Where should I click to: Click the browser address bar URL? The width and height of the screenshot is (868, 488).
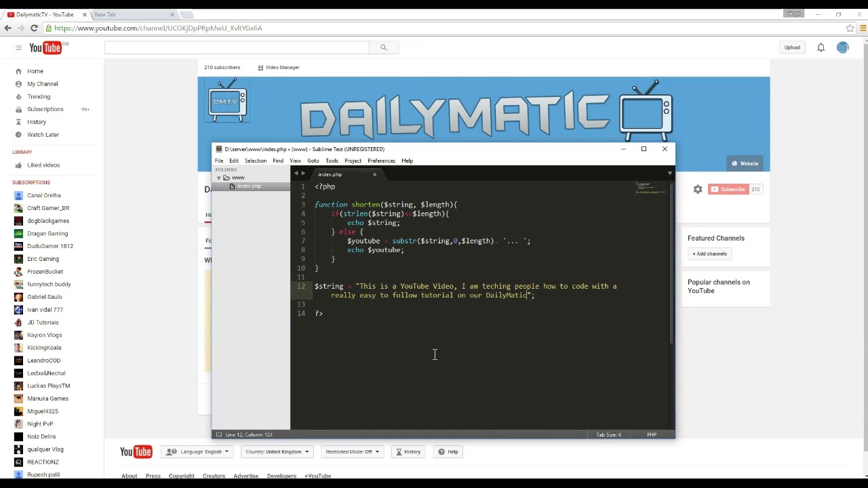(x=158, y=28)
